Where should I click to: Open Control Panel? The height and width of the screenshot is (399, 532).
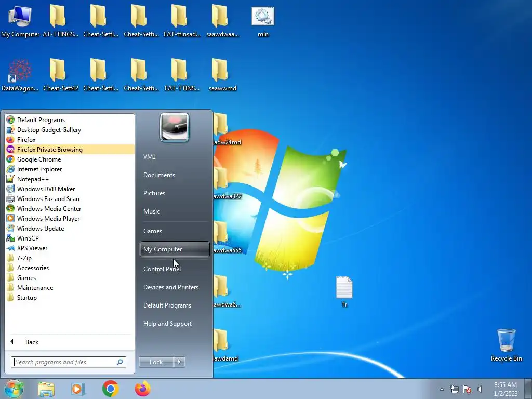(x=175, y=269)
